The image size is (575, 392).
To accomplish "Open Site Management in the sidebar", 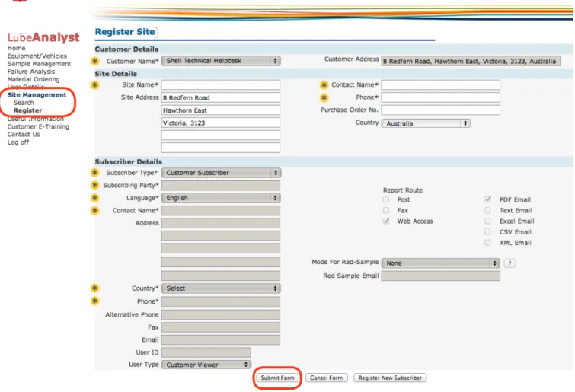I will pos(37,95).
